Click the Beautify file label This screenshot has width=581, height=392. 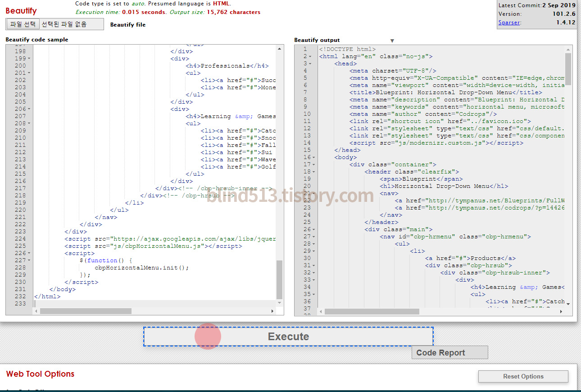(128, 25)
